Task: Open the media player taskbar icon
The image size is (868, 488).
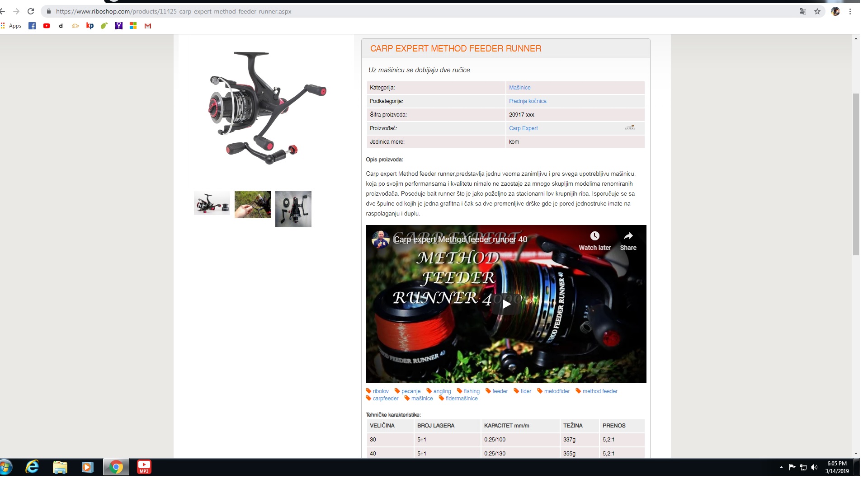Action: pos(87,467)
